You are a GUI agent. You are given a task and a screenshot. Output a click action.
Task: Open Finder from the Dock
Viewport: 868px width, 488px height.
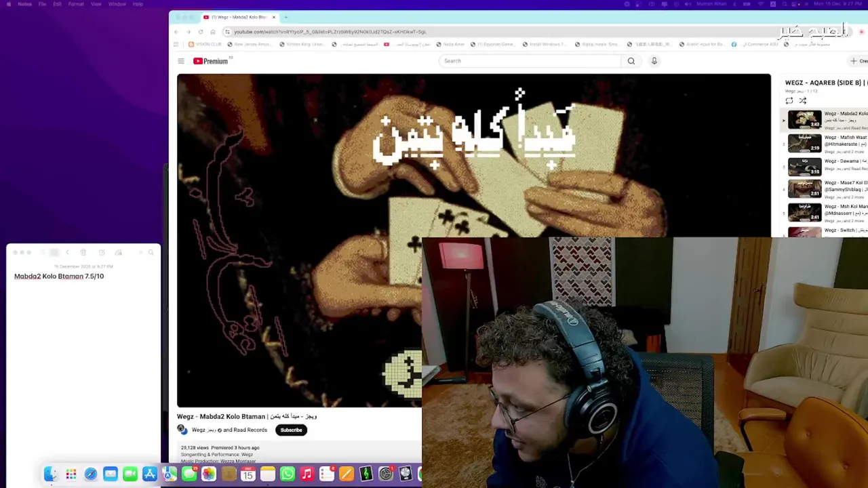click(51, 474)
